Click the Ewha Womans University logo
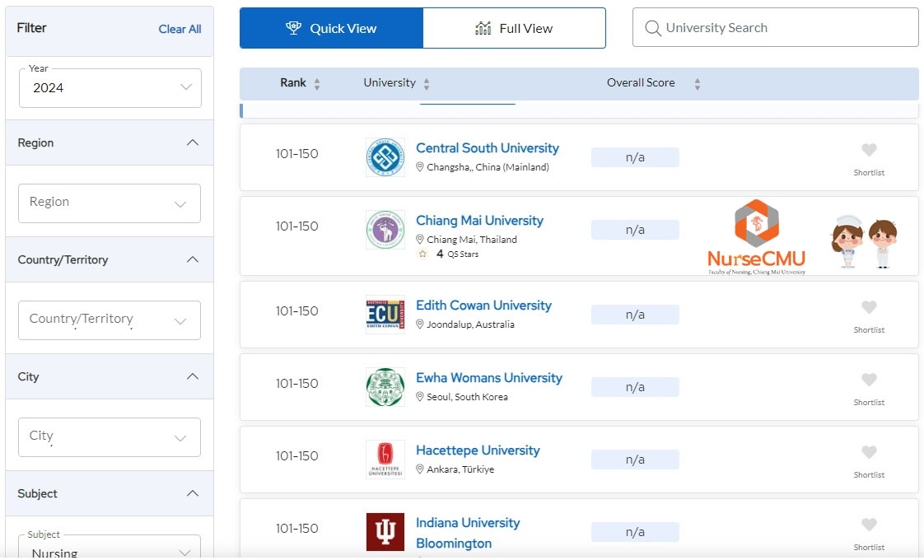 point(385,387)
